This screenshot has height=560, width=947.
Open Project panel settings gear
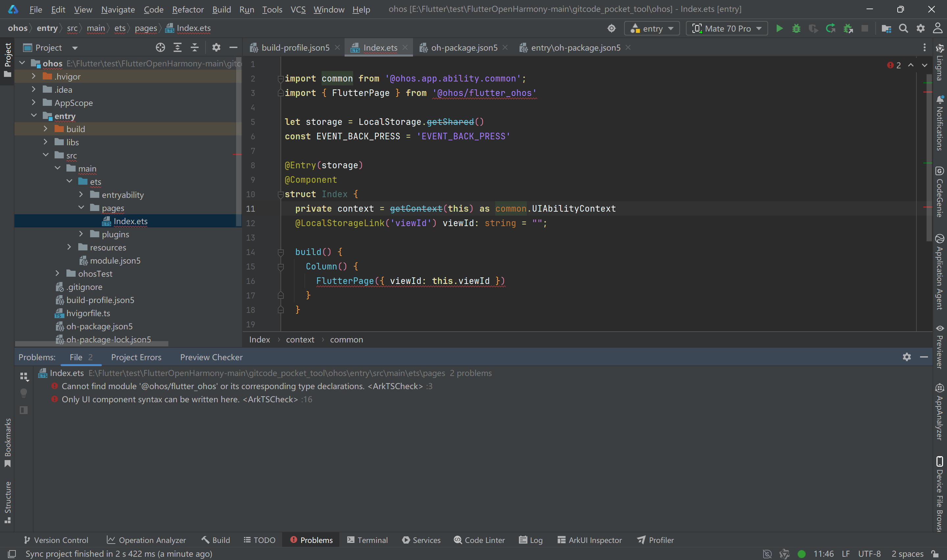[216, 48]
